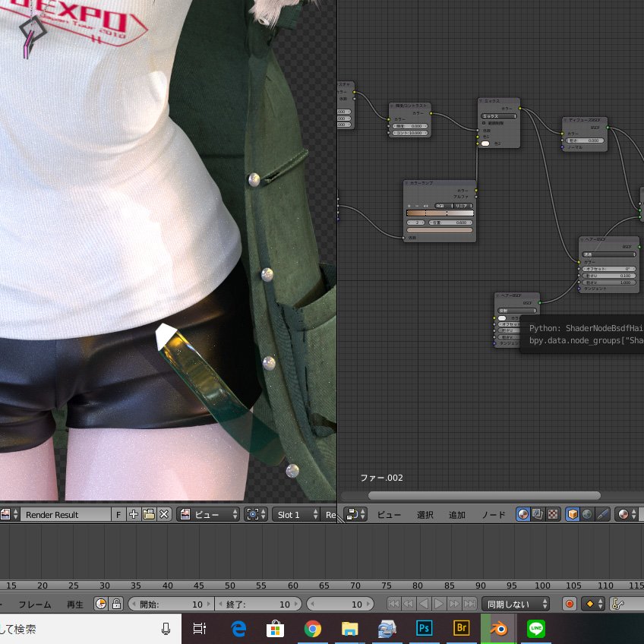Switch to compositing nodes tree type
The image size is (644, 644).
click(x=538, y=514)
